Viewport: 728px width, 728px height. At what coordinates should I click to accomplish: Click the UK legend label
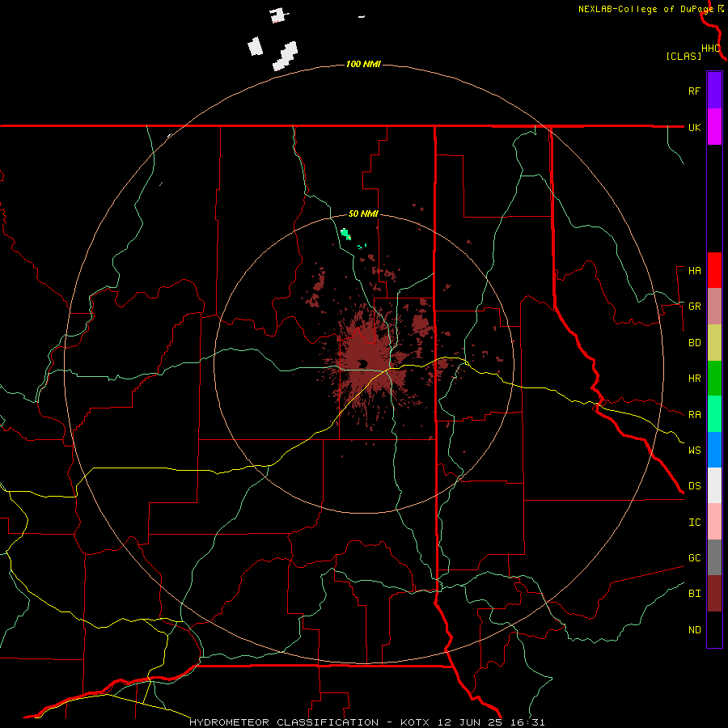point(694,127)
